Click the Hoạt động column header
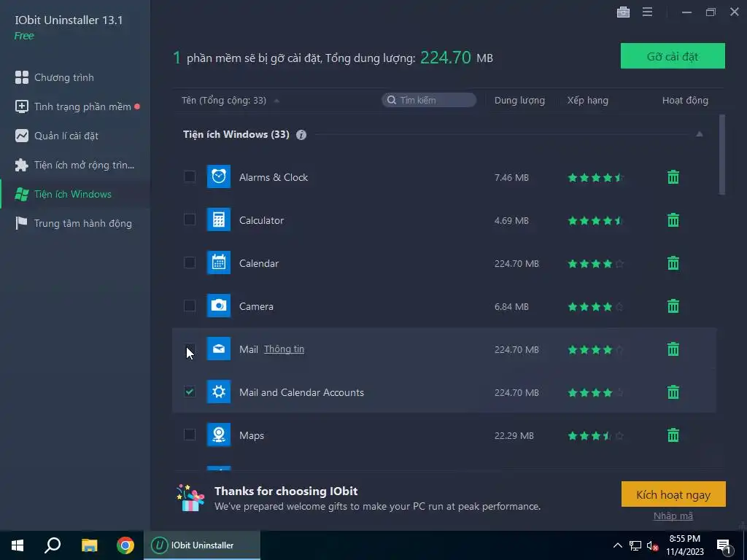This screenshot has width=747, height=560. 685,101
